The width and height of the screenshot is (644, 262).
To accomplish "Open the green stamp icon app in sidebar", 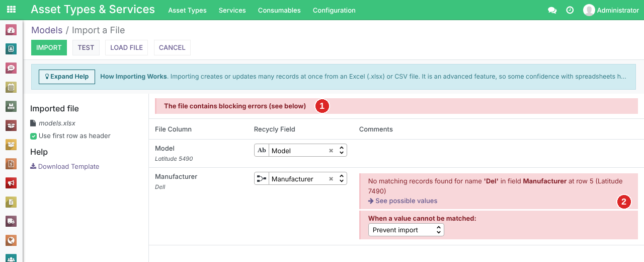I will (11, 106).
